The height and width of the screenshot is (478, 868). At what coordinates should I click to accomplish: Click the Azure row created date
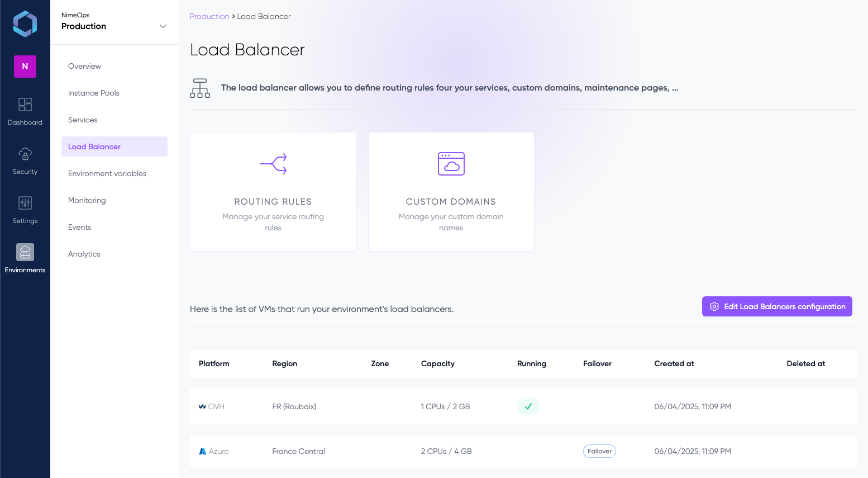(x=693, y=451)
